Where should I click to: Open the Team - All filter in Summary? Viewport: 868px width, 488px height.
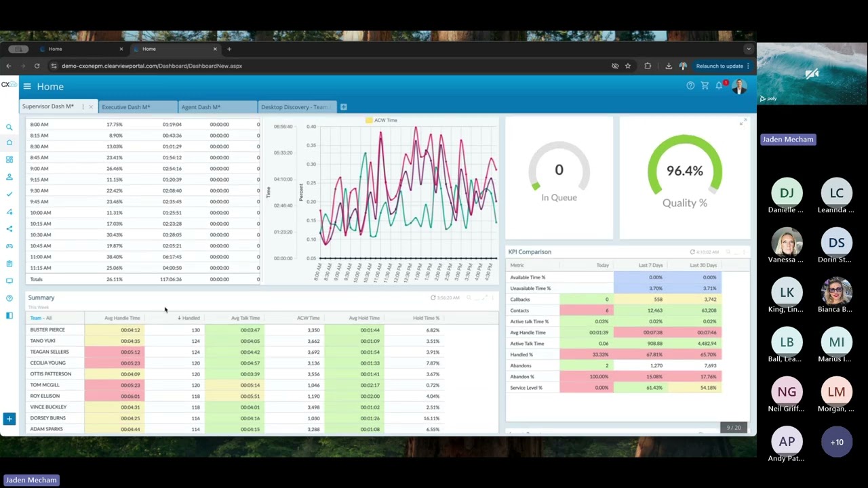click(x=41, y=318)
